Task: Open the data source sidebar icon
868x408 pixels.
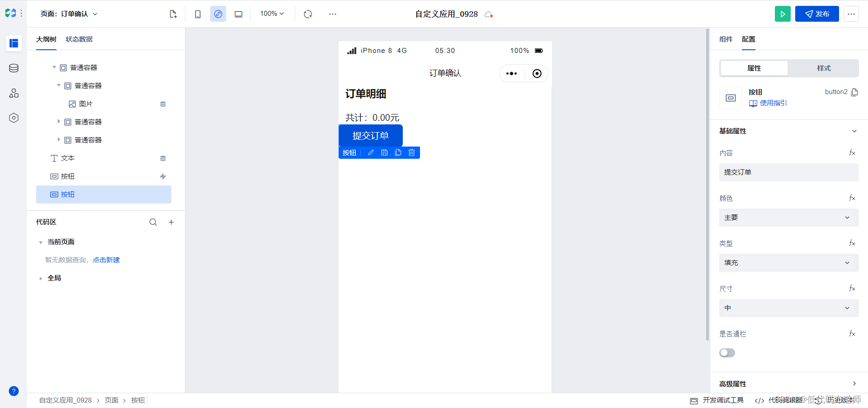Action: click(x=14, y=68)
